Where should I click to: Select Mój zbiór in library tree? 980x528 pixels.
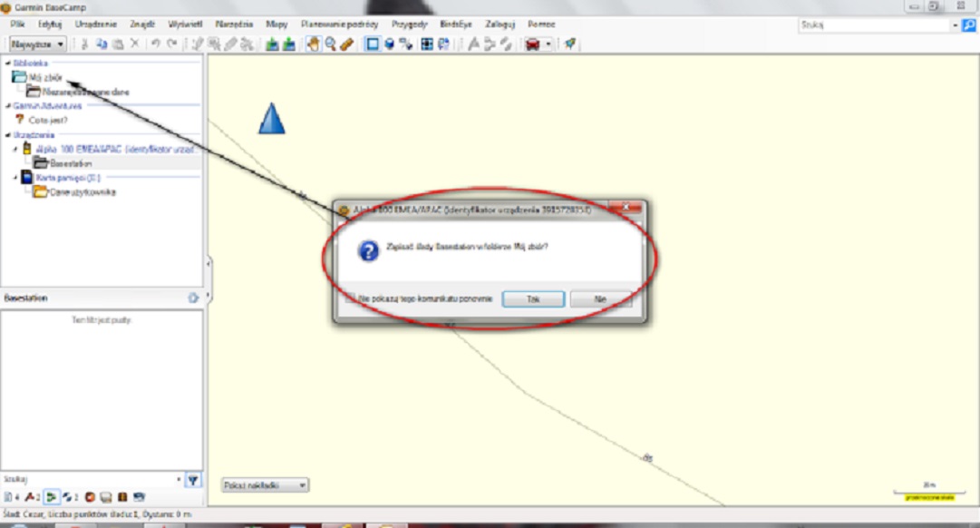point(45,78)
